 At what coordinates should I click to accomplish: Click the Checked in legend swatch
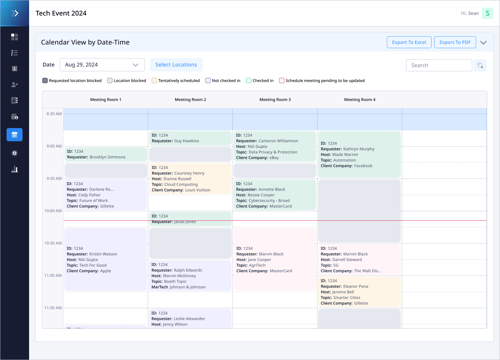pyautogui.click(x=249, y=80)
